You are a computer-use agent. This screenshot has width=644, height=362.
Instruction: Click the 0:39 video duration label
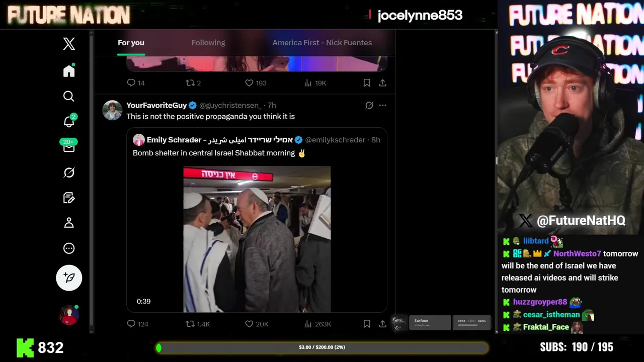(x=143, y=301)
